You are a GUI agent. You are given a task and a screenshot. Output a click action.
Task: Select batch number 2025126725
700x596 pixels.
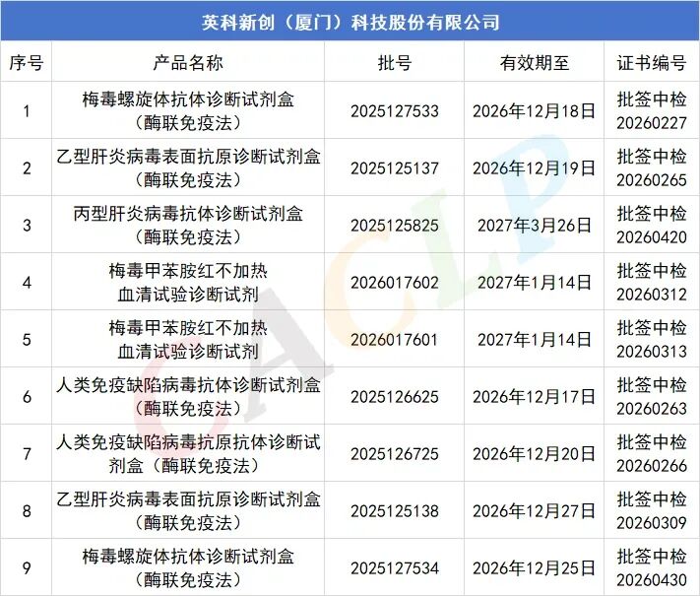point(395,454)
